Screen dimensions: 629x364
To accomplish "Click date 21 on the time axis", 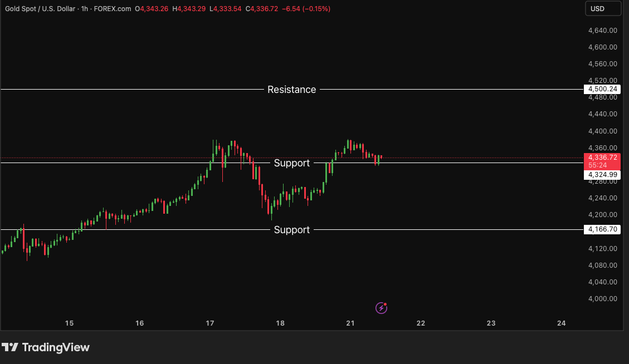I will tap(350, 323).
